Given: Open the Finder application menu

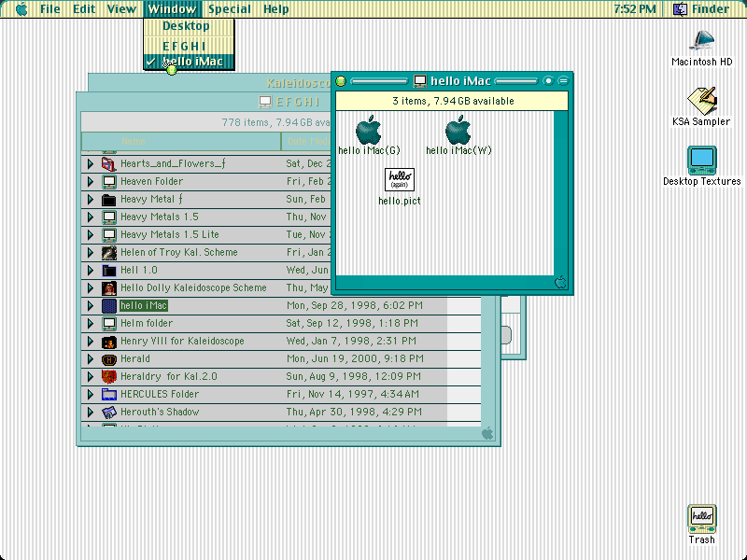Looking at the screenshot, I should 701,9.
